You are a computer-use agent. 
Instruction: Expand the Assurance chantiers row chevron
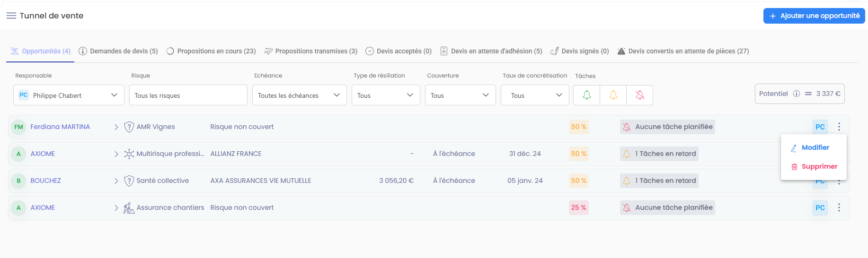pyautogui.click(x=116, y=207)
